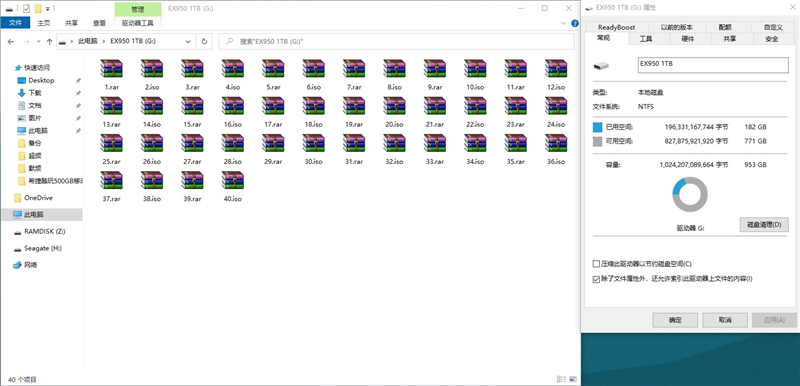Screen dimensions: 800x386
Task: Open customize quick access toolbar dropdown
Action: tap(48, 9)
